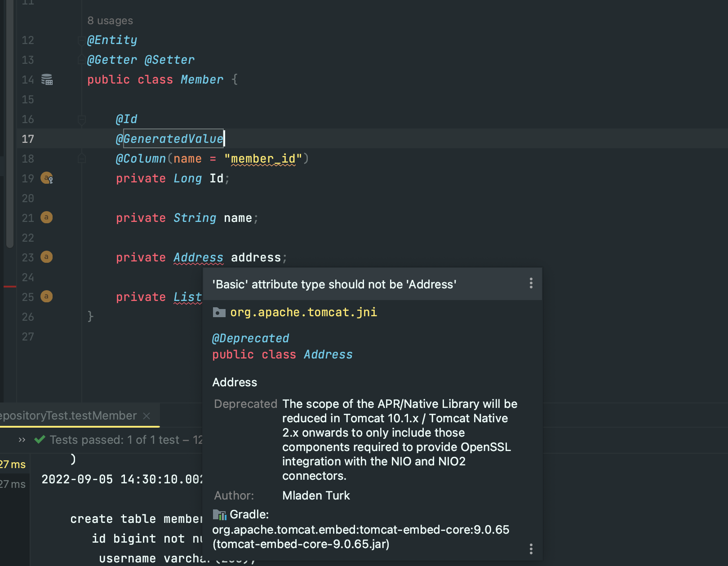
Task: Click the gutter attribute icon beside String name
Action: (x=47, y=217)
